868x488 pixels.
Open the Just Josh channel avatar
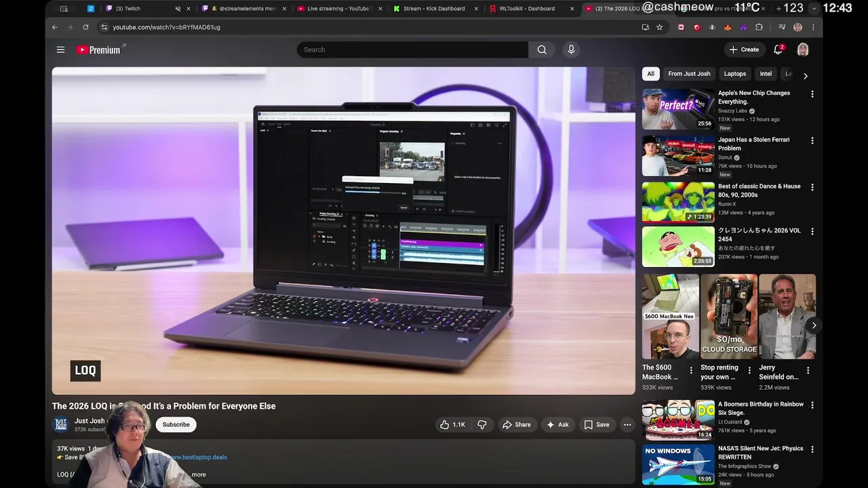click(62, 425)
